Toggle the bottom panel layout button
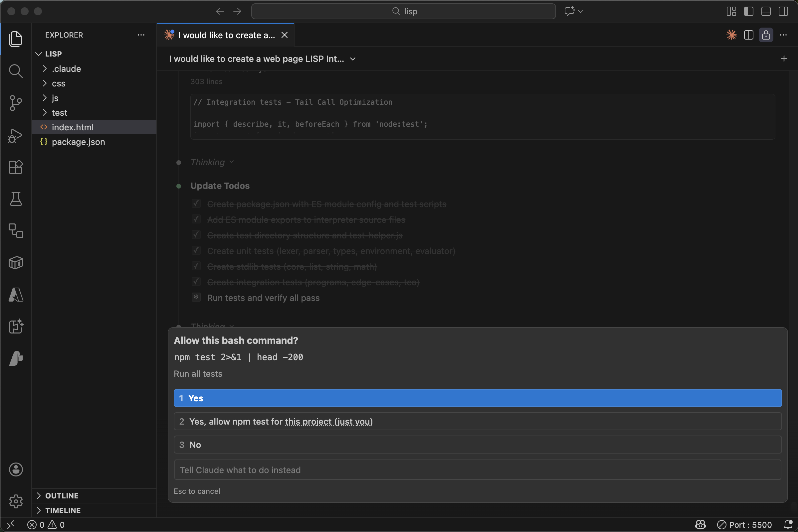798x532 pixels. 766,11
